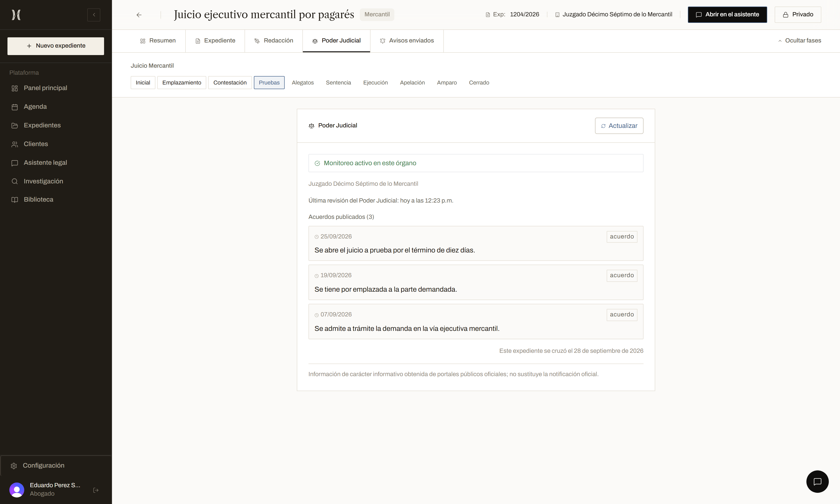This screenshot has width=840, height=504.
Task: Select the Inicial phase
Action: point(143,83)
